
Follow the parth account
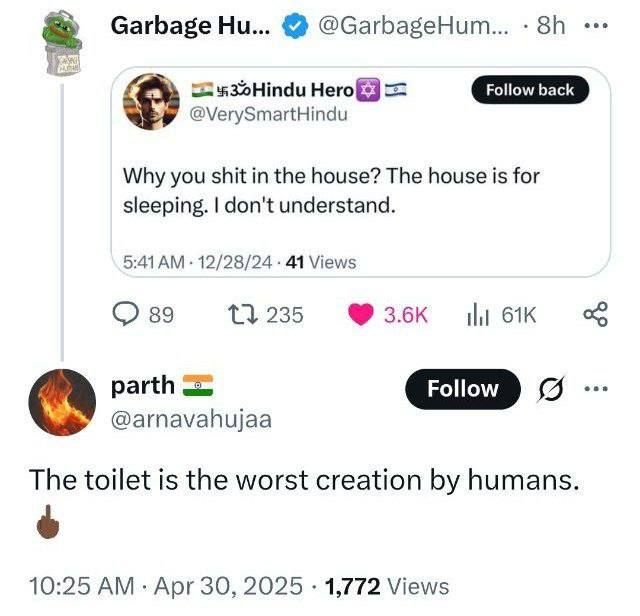(462, 390)
